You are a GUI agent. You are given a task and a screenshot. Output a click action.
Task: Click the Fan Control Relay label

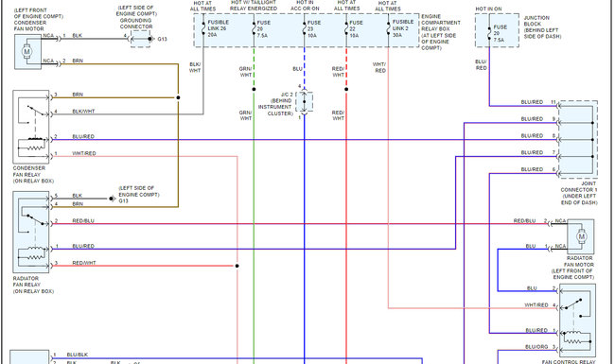pyautogui.click(x=569, y=362)
